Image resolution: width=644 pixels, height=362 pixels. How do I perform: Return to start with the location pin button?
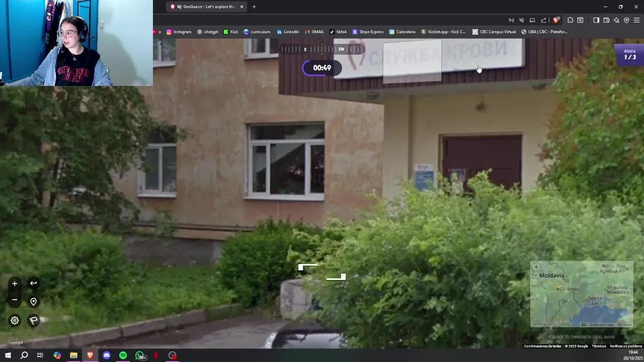[x=33, y=302]
